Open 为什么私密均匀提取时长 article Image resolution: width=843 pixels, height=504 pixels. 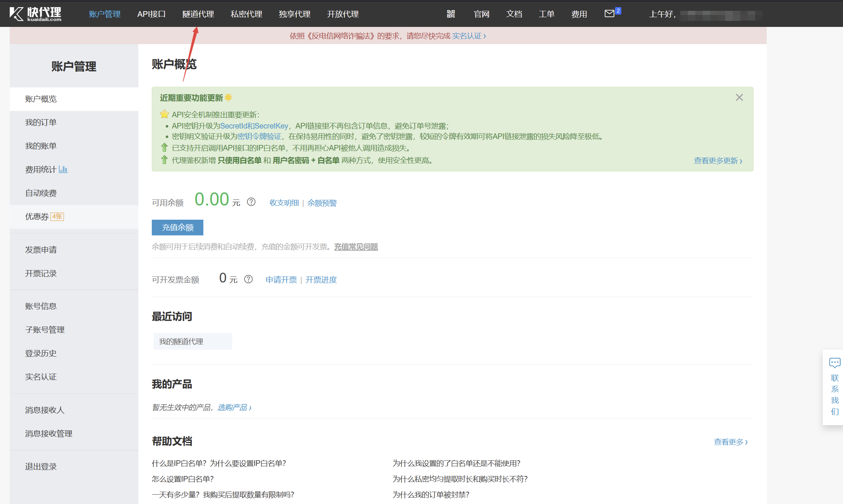[x=460, y=479]
